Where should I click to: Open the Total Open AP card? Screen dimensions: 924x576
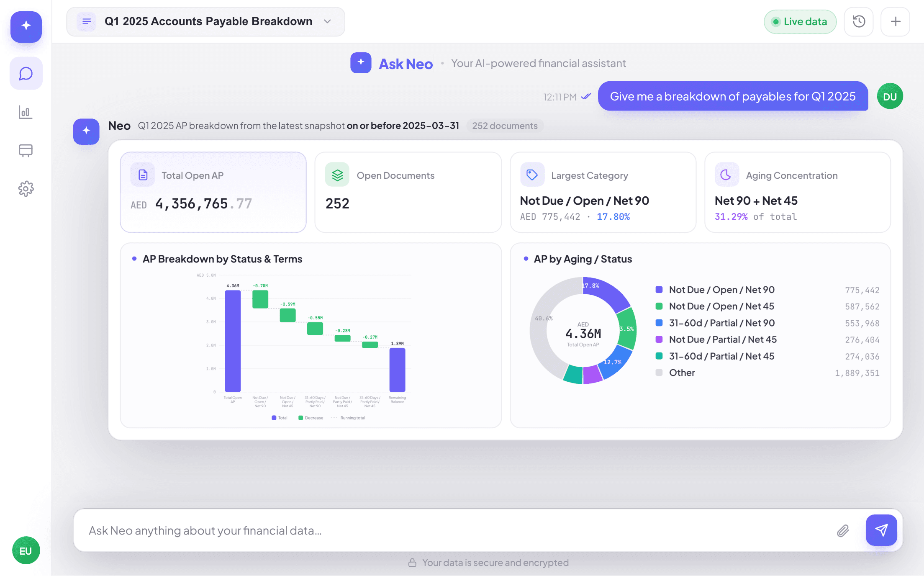coord(213,192)
